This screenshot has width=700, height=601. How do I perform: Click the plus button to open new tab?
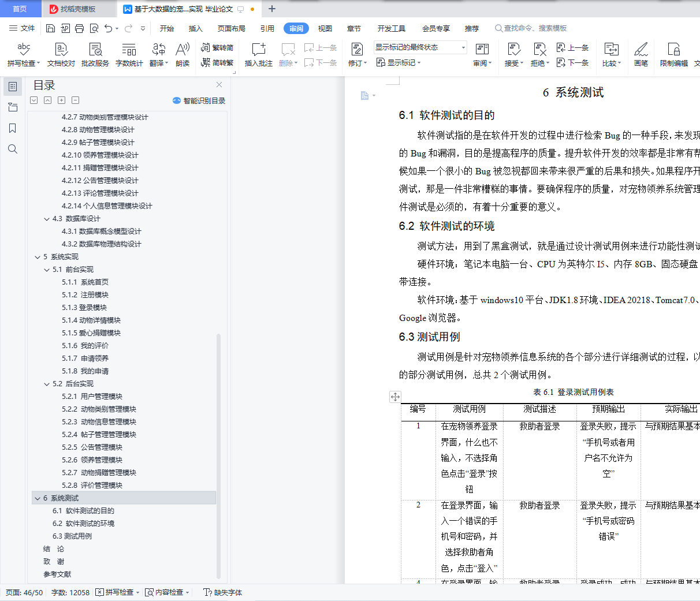(272, 9)
